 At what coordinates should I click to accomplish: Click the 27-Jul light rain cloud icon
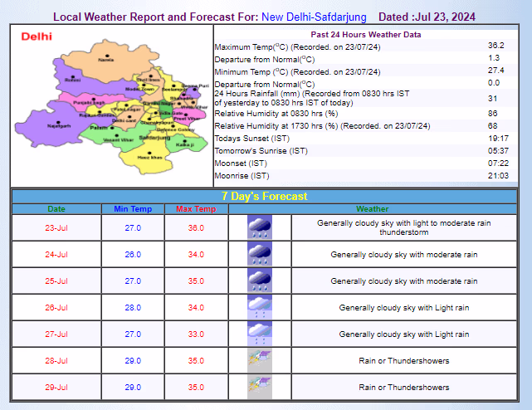(x=260, y=334)
